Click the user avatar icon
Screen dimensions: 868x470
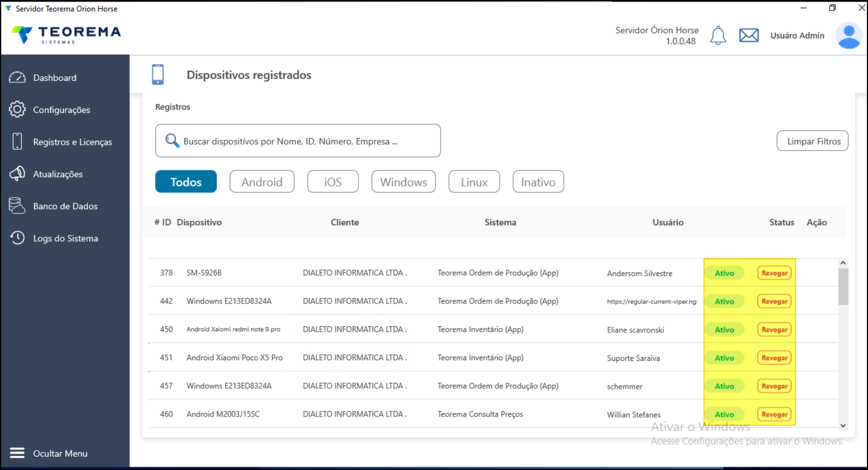[849, 36]
